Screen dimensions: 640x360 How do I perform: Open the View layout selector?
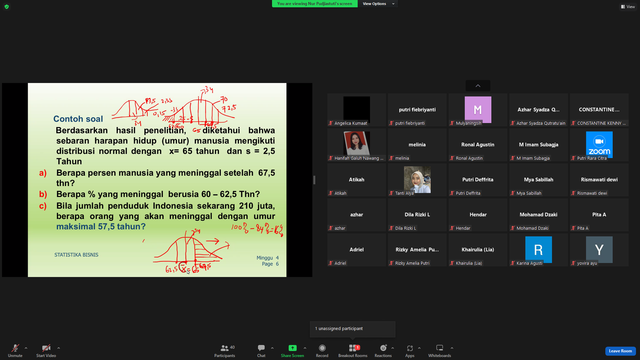point(628,7)
